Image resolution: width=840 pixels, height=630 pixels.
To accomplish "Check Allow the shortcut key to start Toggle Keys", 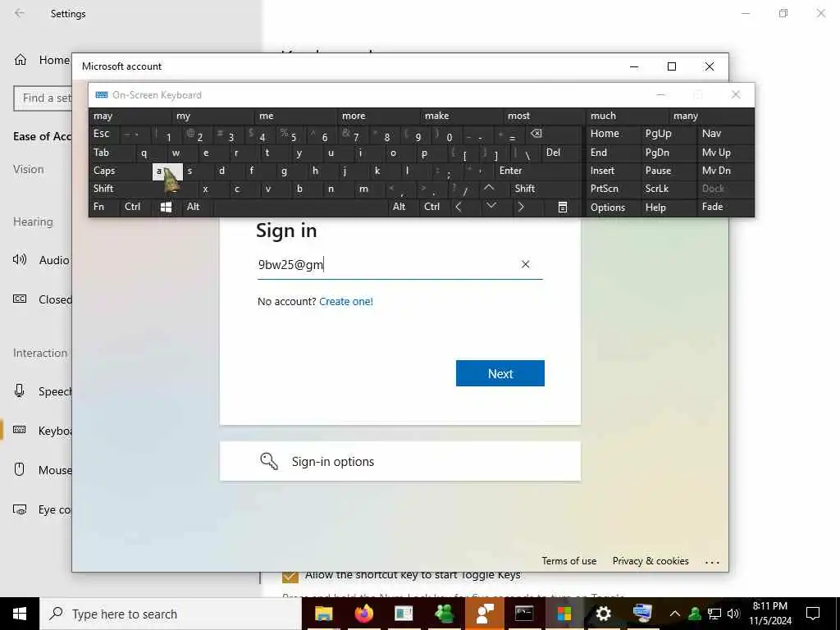I will click(290, 575).
